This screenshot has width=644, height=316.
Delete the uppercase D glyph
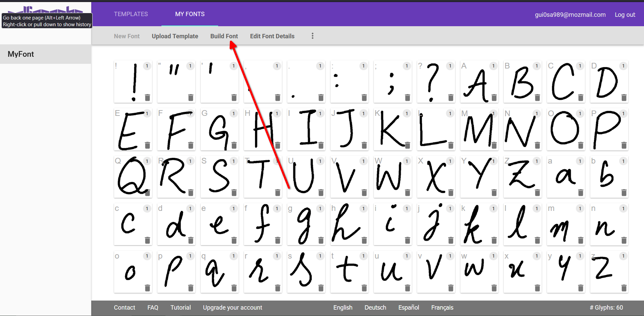click(624, 98)
